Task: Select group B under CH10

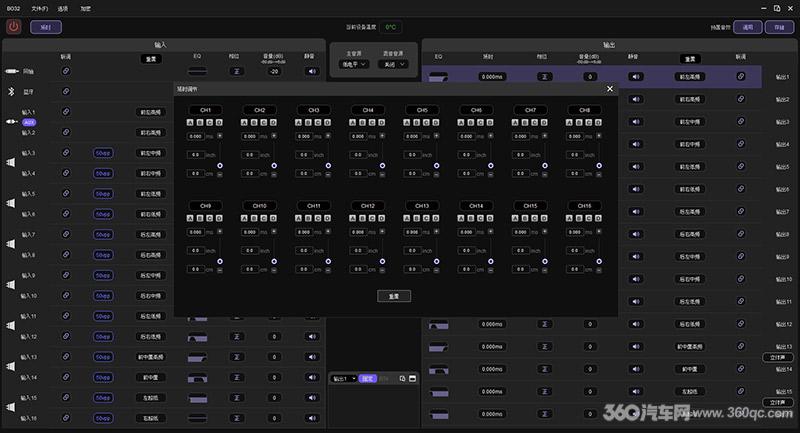Action: coord(254,218)
